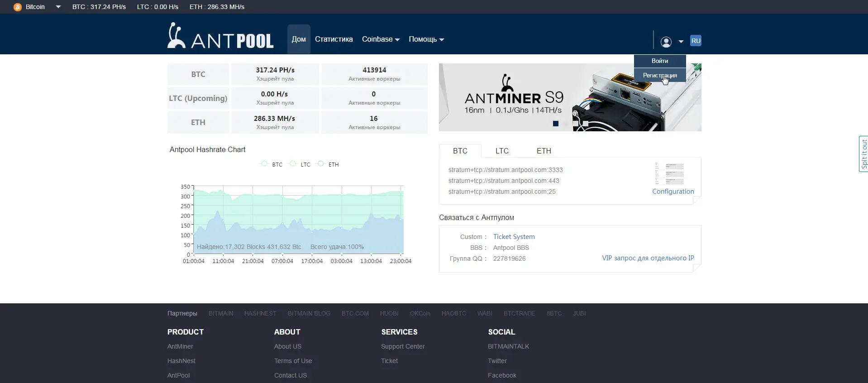868x383 pixels.
Task: Open the user account avatar icon
Action: [x=666, y=42]
